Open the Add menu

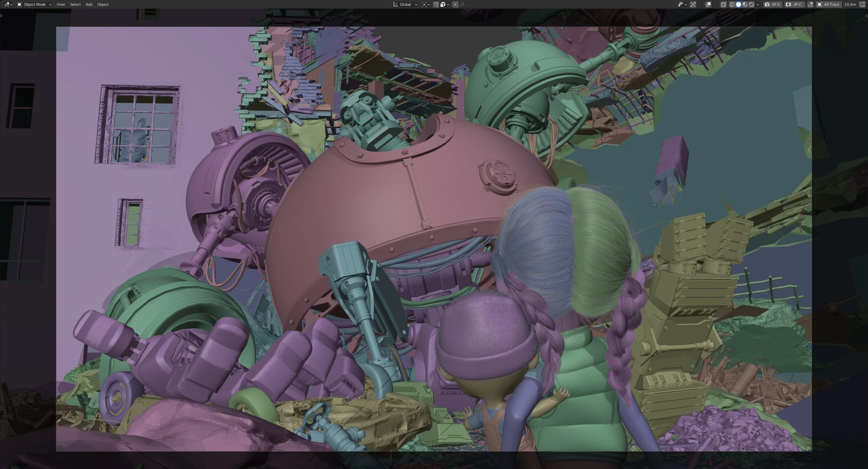(89, 5)
